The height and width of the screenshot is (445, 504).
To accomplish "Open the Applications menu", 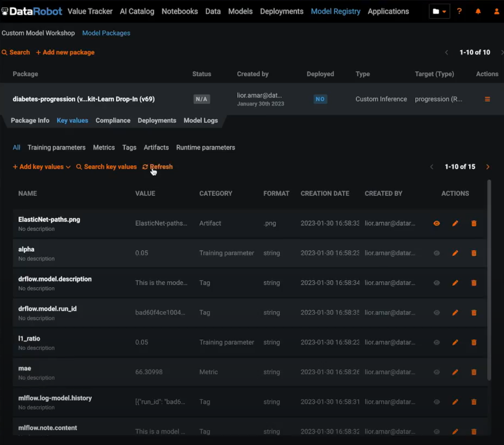I will coord(388,11).
